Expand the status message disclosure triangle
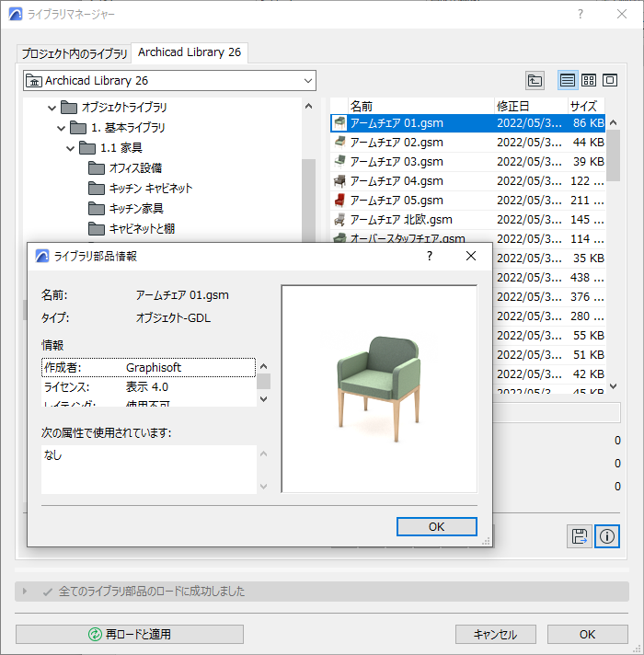 point(25,592)
